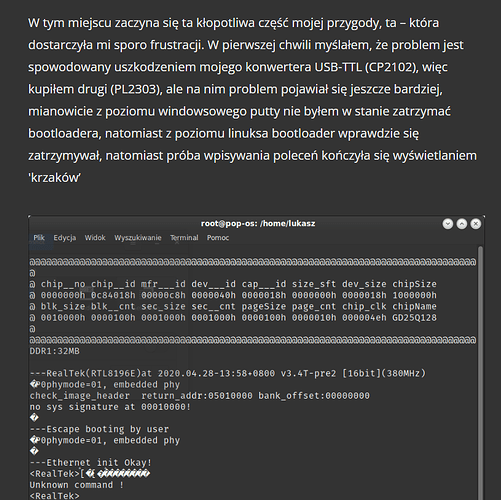Close the root@pop-os terminal window
501x500 pixels.
[476, 224]
